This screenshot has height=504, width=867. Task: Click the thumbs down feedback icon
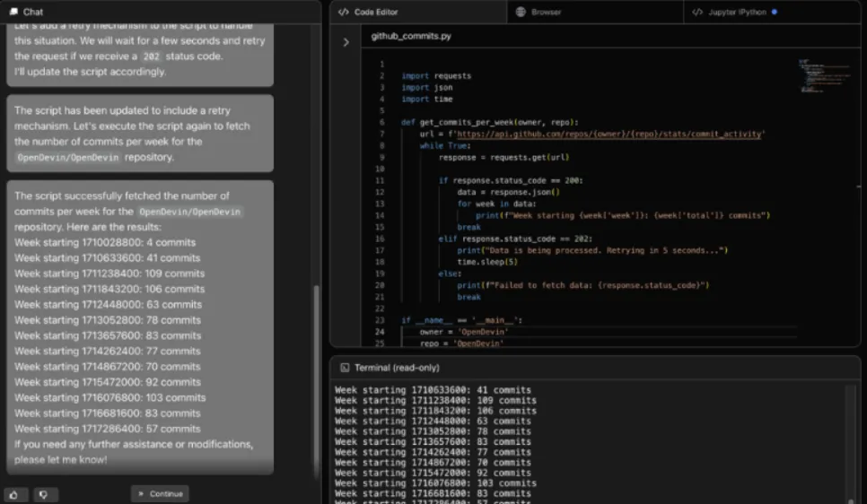click(x=44, y=495)
